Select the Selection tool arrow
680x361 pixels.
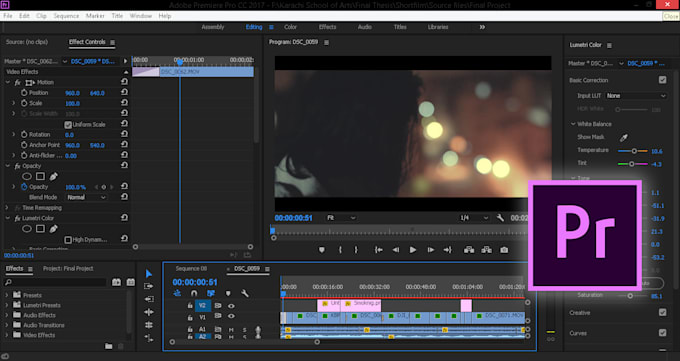(149, 273)
